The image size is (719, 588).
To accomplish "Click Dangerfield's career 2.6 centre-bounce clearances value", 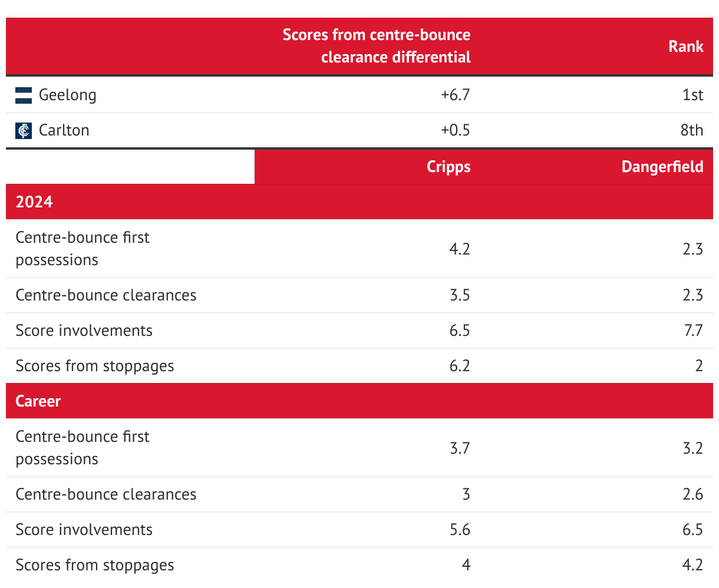I will pyautogui.click(x=692, y=494).
